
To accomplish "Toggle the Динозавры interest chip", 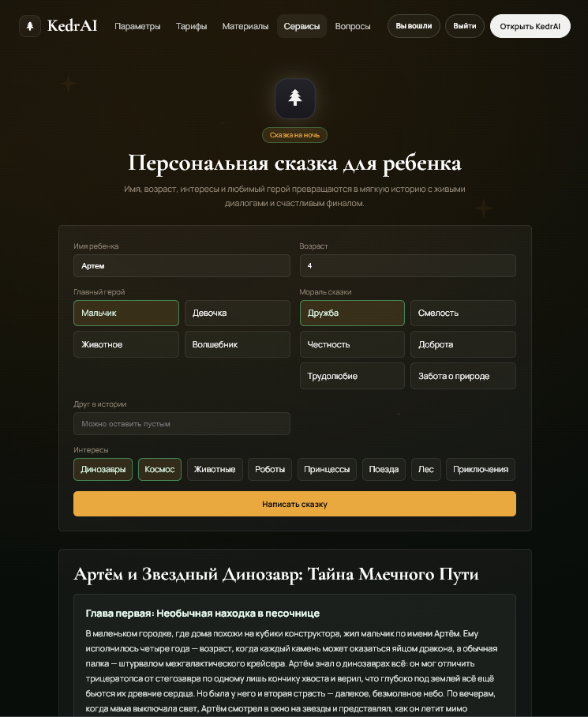I will coord(103,469).
